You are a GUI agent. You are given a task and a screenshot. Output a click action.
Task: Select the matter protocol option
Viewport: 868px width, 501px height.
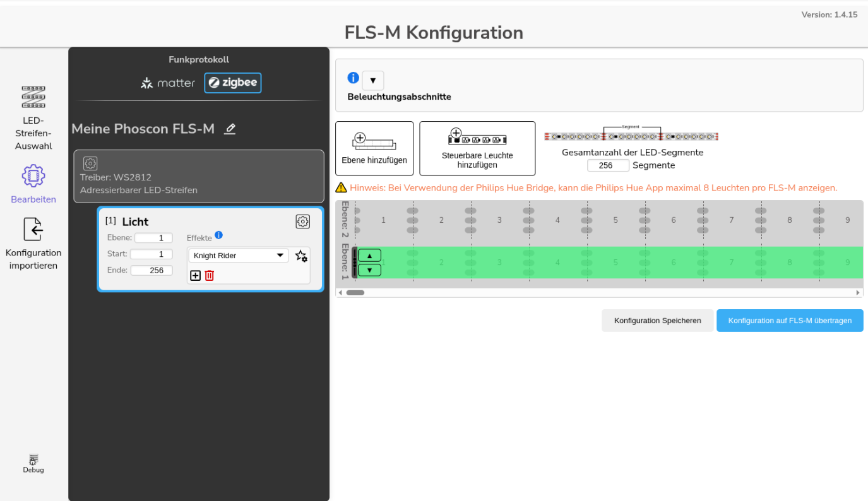(x=167, y=82)
